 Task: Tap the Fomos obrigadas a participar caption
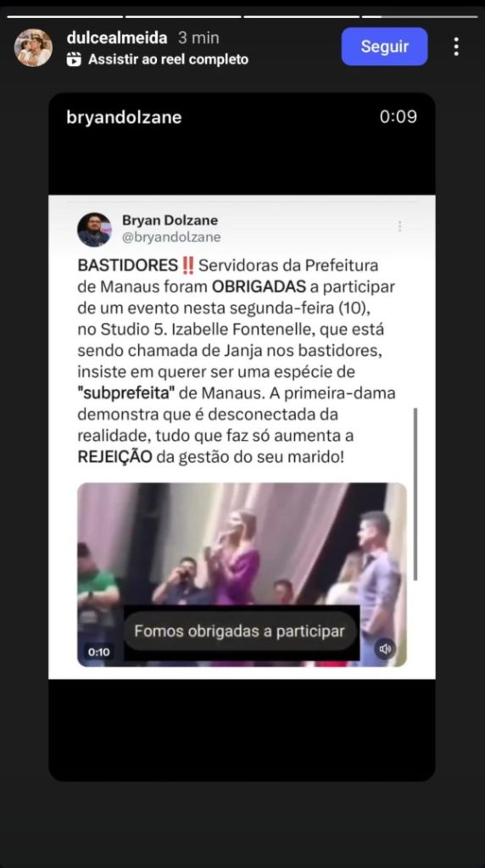239,631
